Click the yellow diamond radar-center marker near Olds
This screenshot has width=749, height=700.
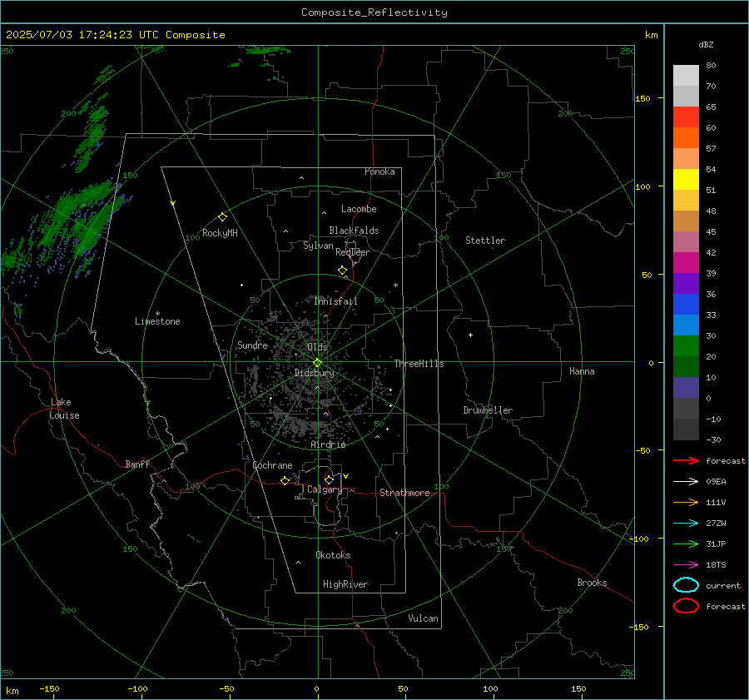coord(317,363)
